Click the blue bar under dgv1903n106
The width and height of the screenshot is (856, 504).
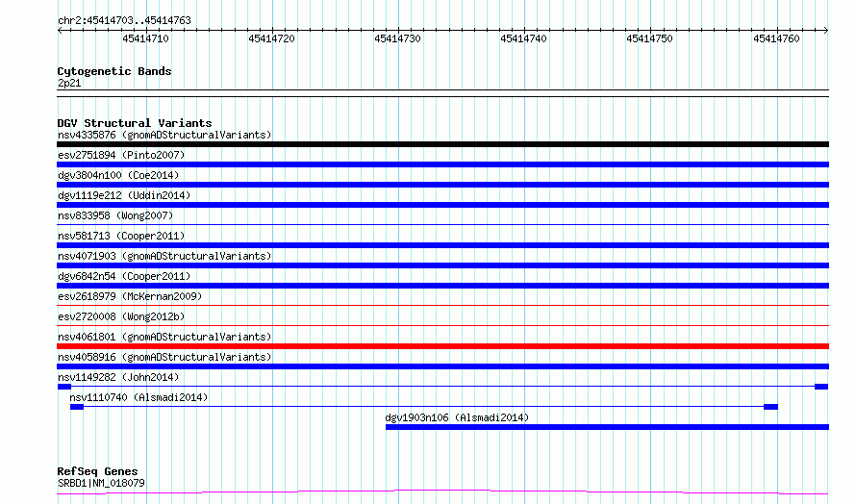(607, 427)
